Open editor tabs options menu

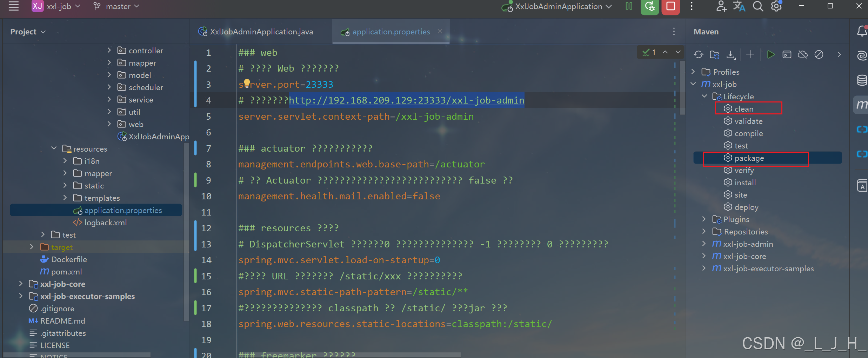click(x=674, y=32)
